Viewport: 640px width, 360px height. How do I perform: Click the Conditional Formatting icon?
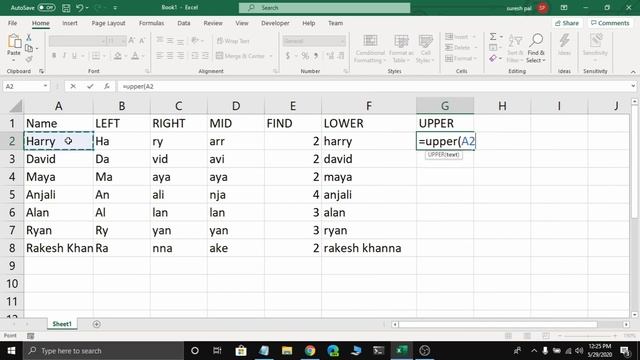pyautogui.click(x=370, y=41)
